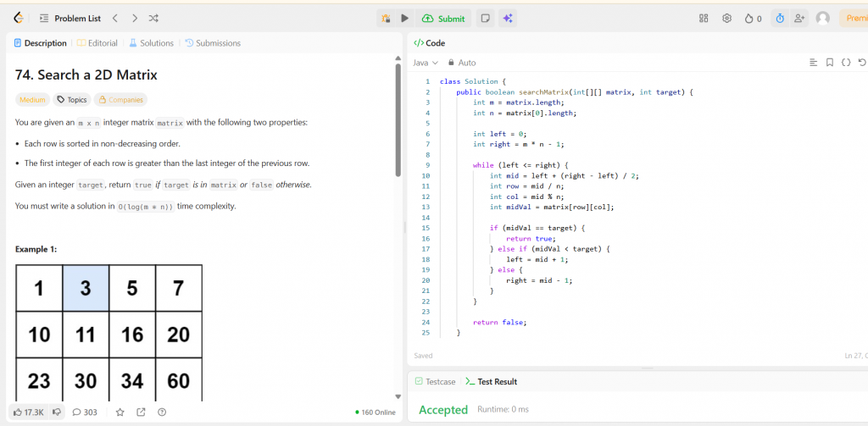868x426 pixels.
Task: Open the notes sticky icon
Action: click(x=485, y=19)
